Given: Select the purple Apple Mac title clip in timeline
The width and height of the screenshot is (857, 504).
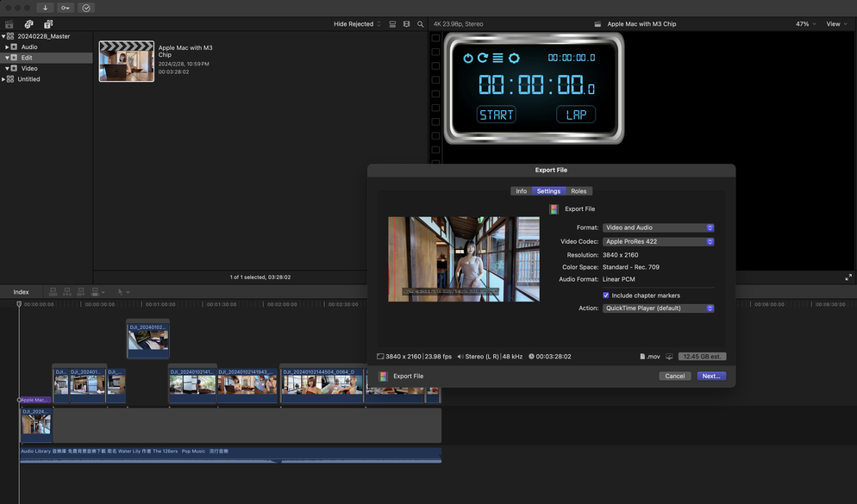Looking at the screenshot, I should coord(35,401).
